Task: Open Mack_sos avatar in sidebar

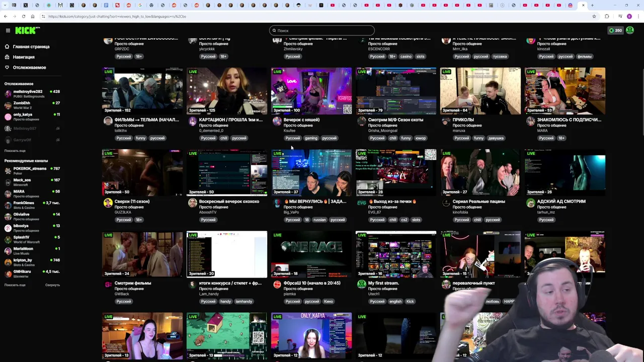Action: [x=8, y=182]
